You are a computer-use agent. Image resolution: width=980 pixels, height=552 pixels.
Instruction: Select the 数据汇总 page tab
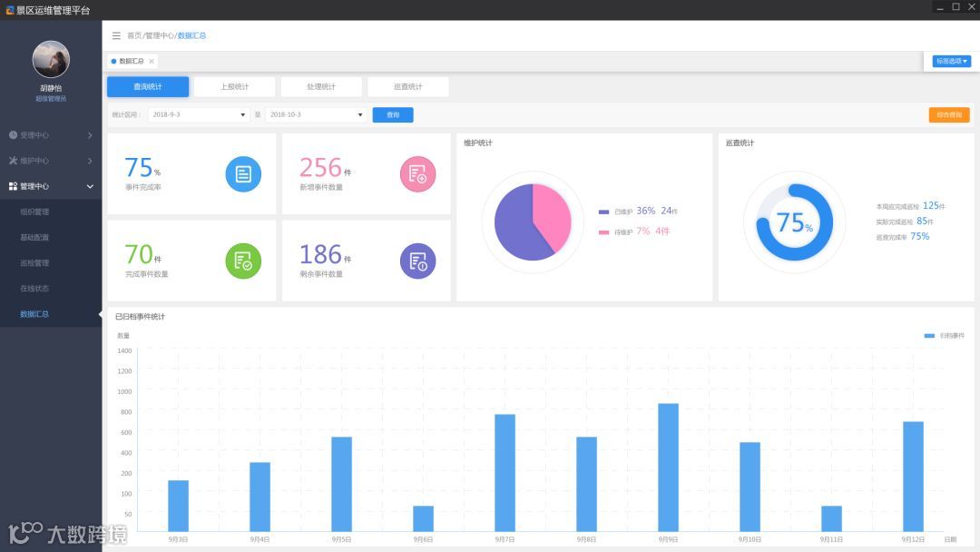tap(132, 61)
